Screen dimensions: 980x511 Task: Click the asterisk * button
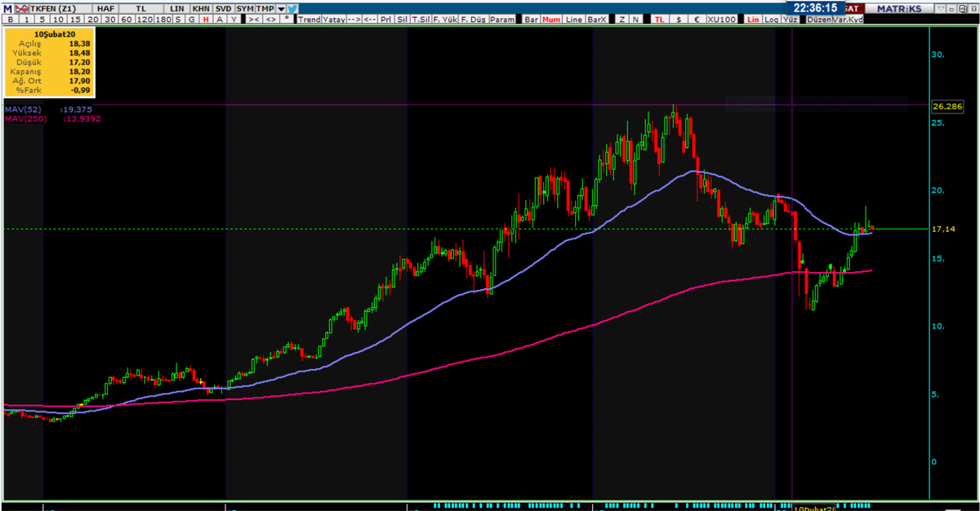pyautogui.click(x=287, y=19)
